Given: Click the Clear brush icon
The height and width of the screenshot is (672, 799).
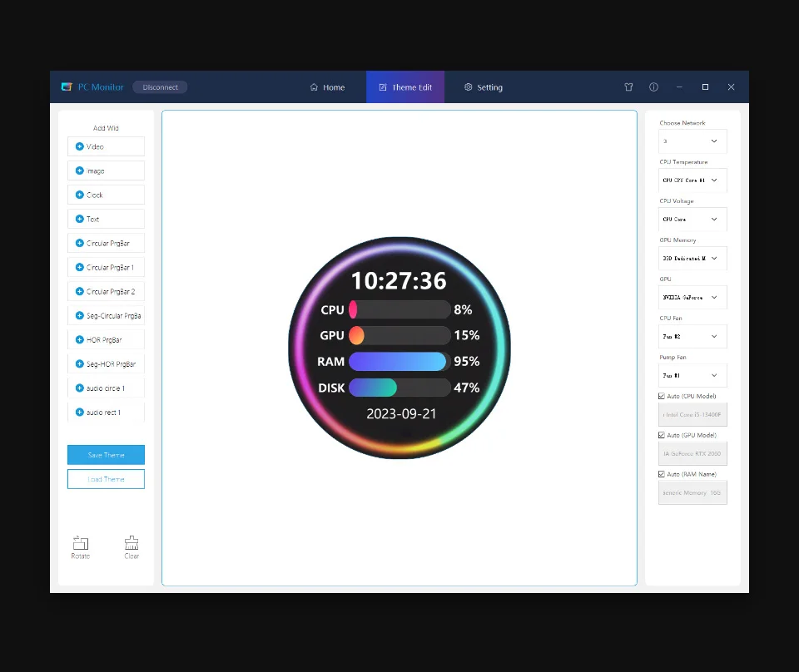Looking at the screenshot, I should coord(132,544).
